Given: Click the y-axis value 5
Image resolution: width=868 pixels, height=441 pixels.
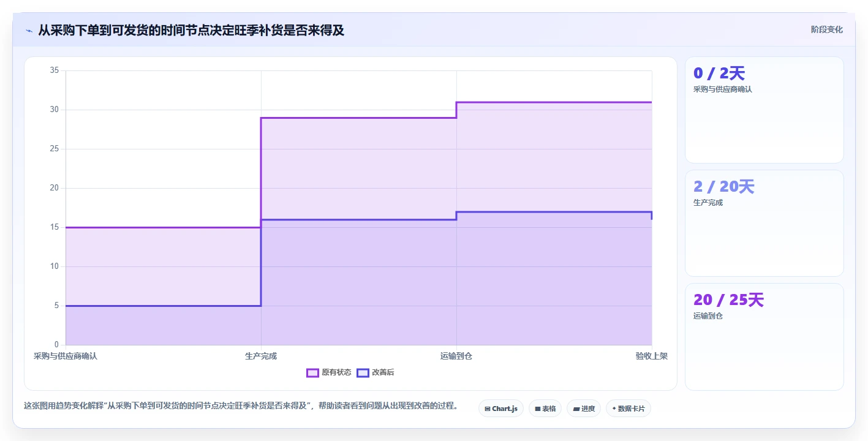Looking at the screenshot, I should [56, 306].
